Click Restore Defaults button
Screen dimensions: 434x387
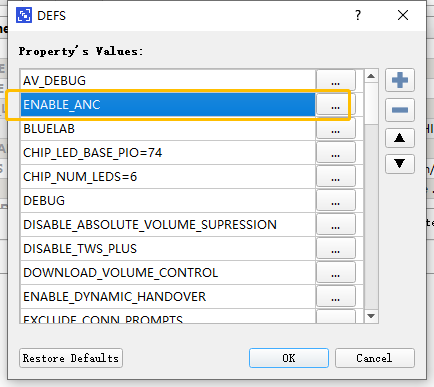pos(71,358)
